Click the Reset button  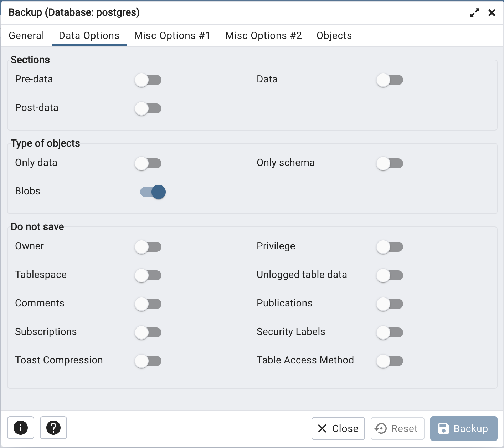pos(397,428)
